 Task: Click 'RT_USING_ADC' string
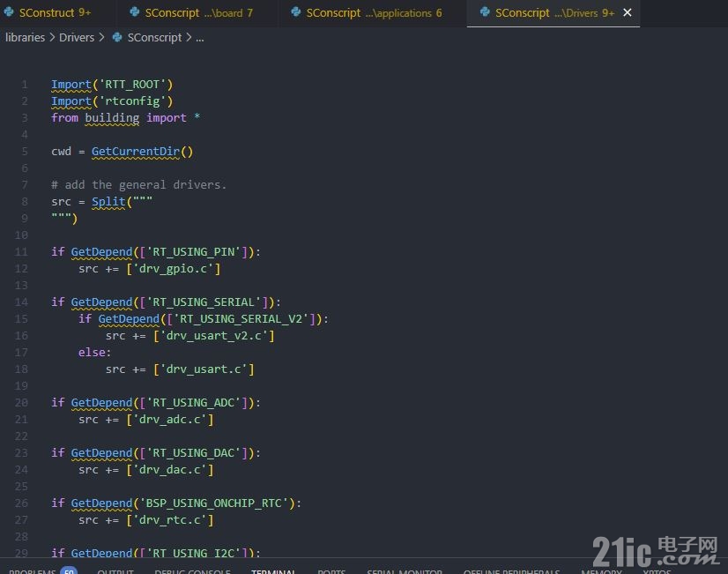coord(194,403)
